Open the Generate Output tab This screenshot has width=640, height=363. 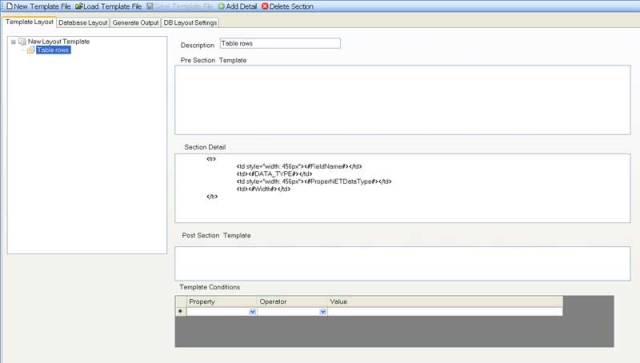point(136,23)
